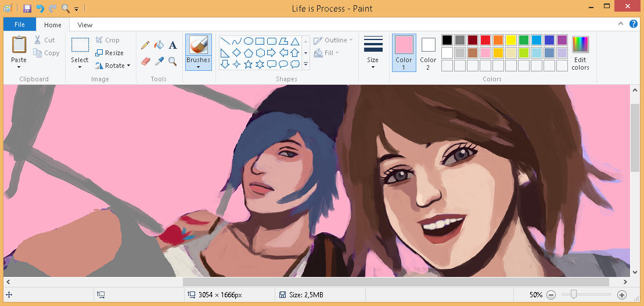Select the Color picker eyedropper tool
This screenshot has height=306, width=644.
point(159,61)
